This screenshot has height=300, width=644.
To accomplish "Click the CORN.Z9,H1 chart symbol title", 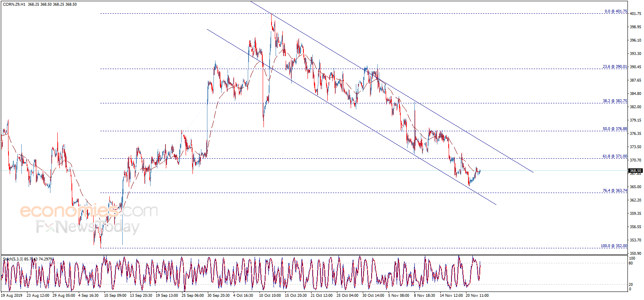I will [15, 4].
